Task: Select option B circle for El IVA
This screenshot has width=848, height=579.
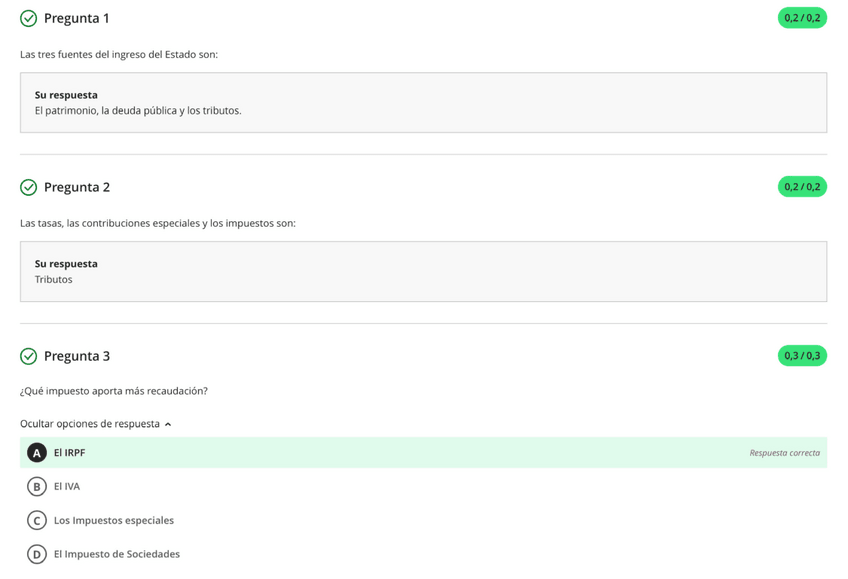Action: [37, 487]
